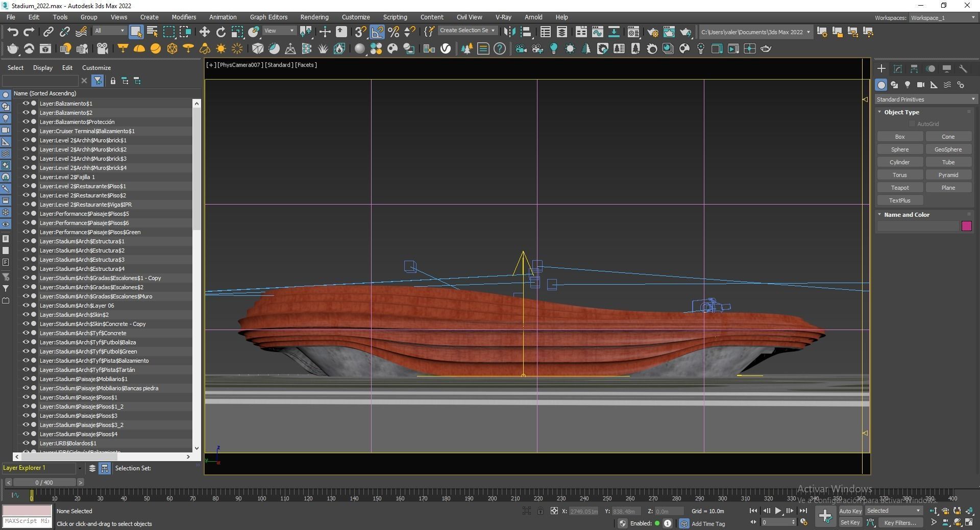
Task: Collapse the Object Type rollout
Action: (x=901, y=112)
